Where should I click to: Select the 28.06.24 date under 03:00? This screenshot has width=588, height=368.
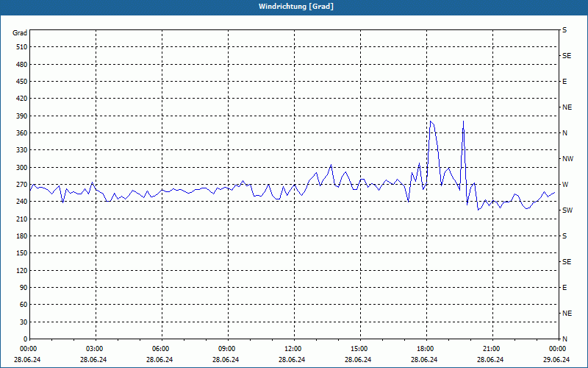[x=93, y=359]
